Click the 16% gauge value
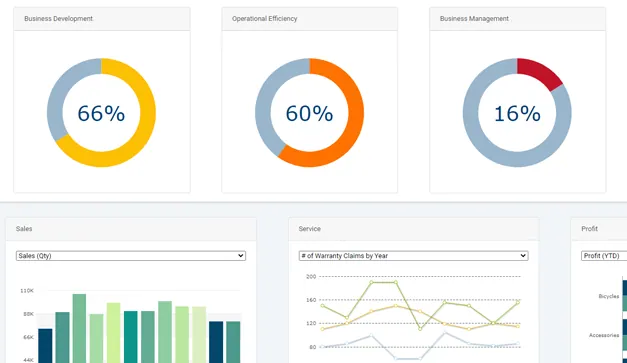The image size is (627, 363). pos(517,113)
